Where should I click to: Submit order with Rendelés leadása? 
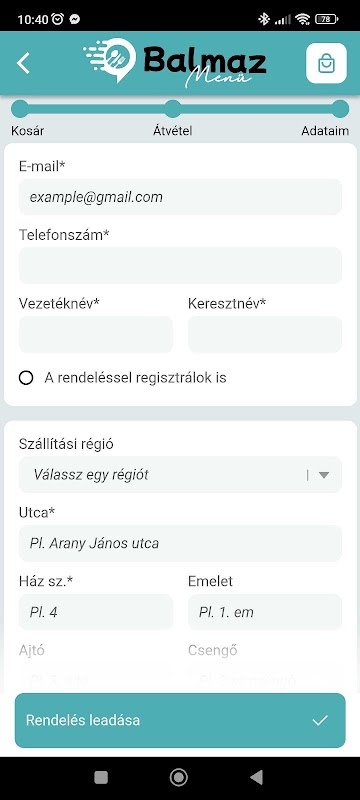(x=181, y=720)
